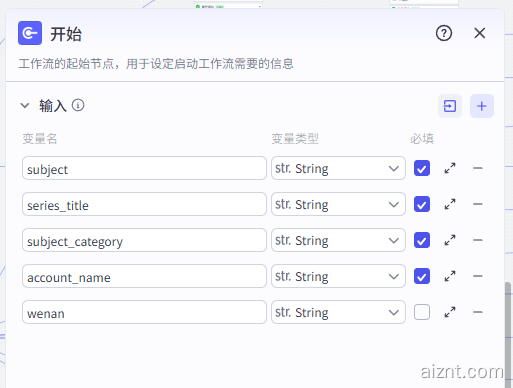The width and height of the screenshot is (513, 388).
Task: Click the series_title name field
Action: [144, 204]
